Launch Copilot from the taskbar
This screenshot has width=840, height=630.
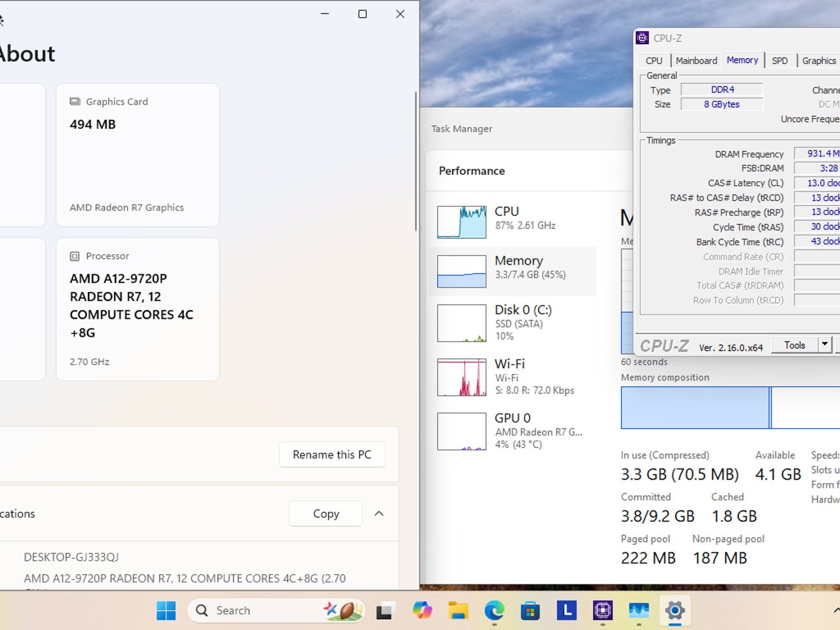422,611
